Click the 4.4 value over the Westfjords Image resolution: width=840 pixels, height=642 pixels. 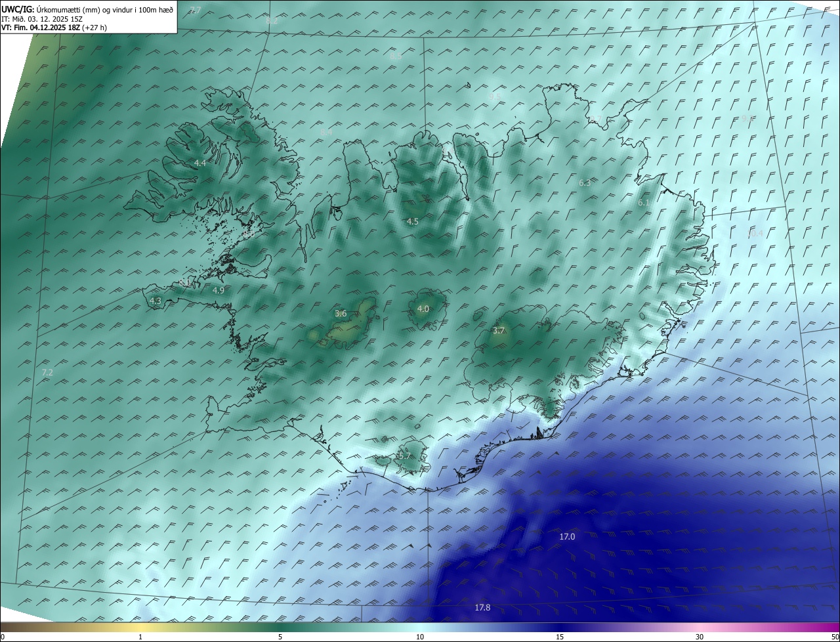point(200,163)
